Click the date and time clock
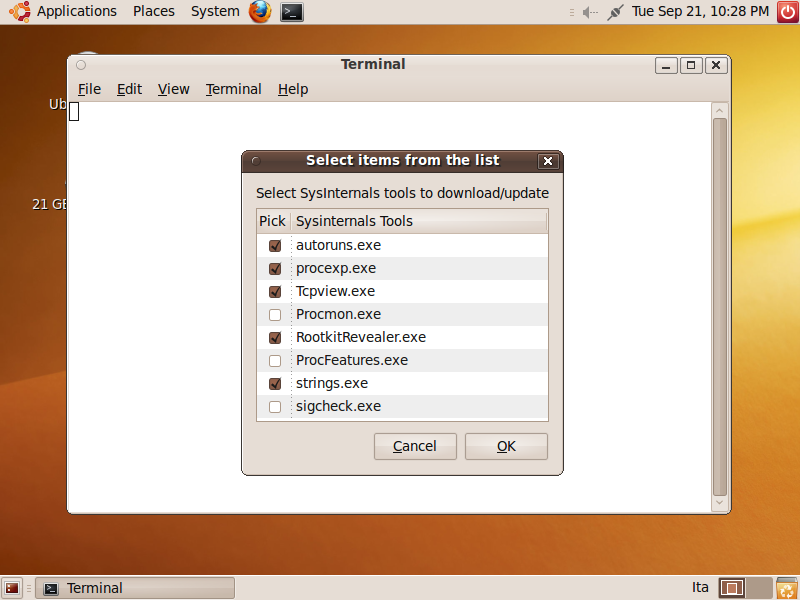Screen dimensions: 800x600 coord(700,11)
